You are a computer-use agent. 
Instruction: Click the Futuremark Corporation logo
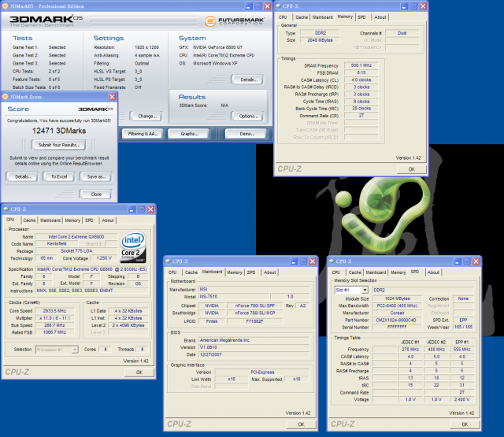pos(235,21)
